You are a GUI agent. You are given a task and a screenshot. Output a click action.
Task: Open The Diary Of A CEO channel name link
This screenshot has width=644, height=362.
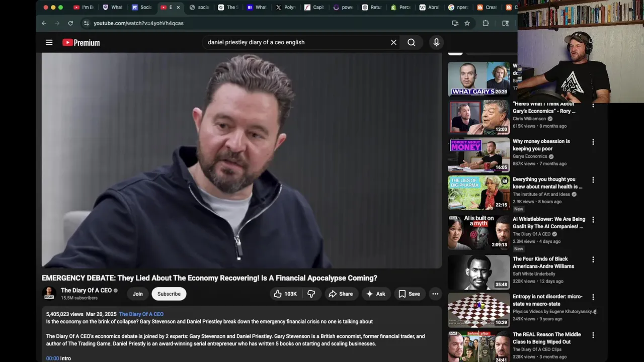(x=86, y=290)
